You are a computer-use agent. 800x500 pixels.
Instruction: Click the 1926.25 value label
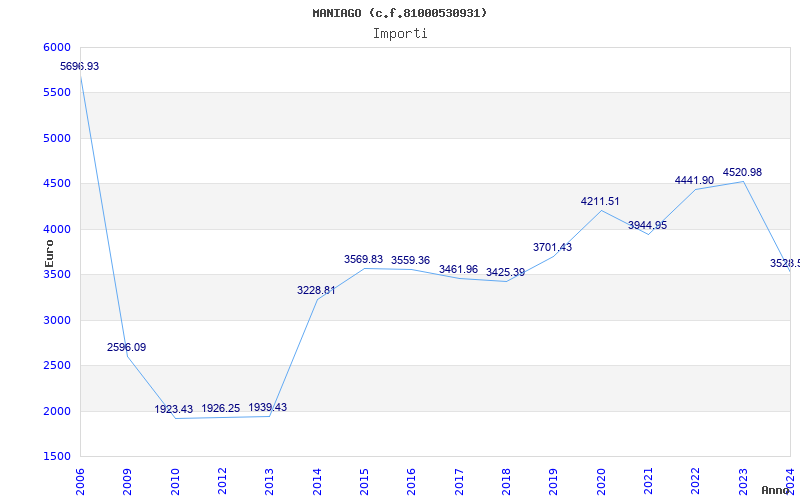(221, 408)
